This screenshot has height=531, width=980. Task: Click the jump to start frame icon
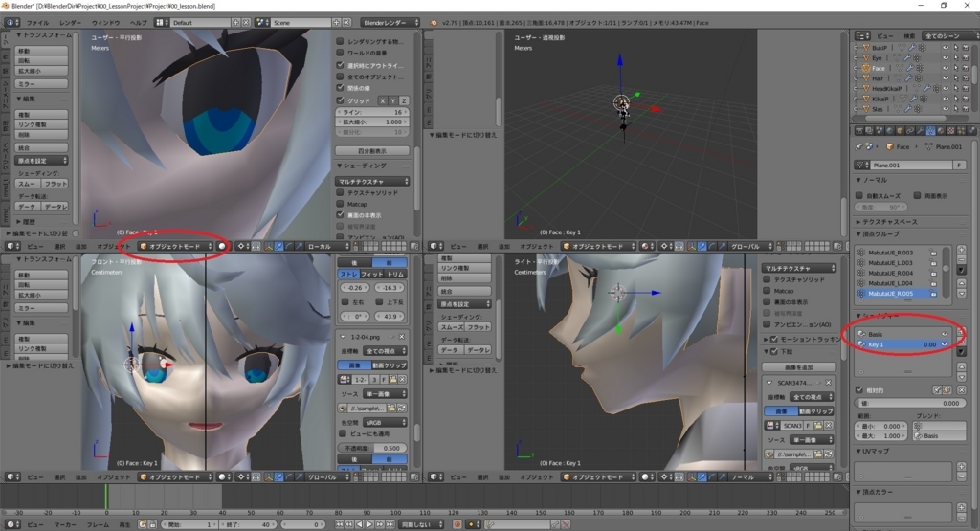point(340,524)
